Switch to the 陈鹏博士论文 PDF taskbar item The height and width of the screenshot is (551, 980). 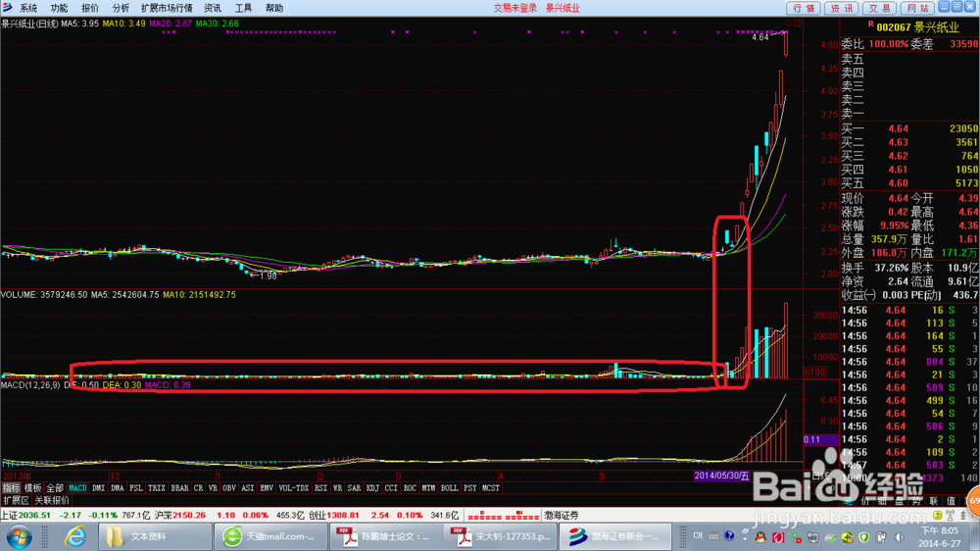pyautogui.click(x=385, y=536)
